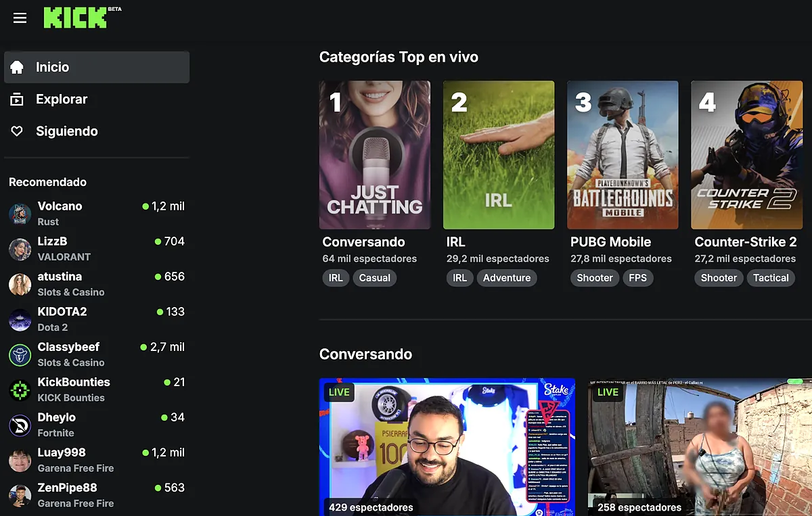Click Volcano's Rust game label

pos(48,222)
